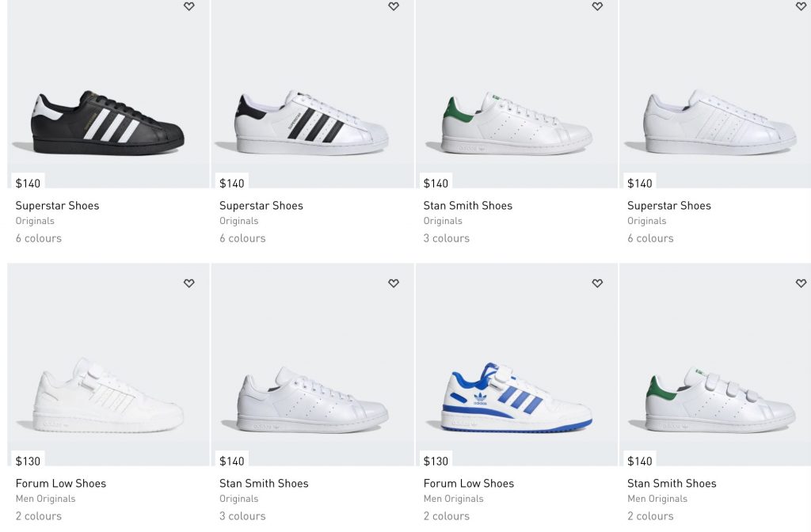Click "Stan Smith Shoes" title under Men Originals
This screenshot has height=532, width=811.
coord(672,484)
